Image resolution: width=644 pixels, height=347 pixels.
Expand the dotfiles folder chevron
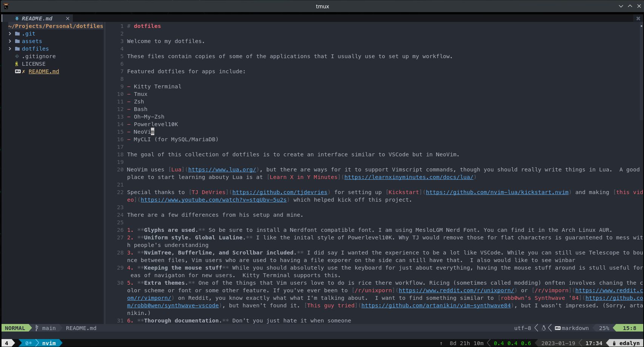(x=10, y=49)
